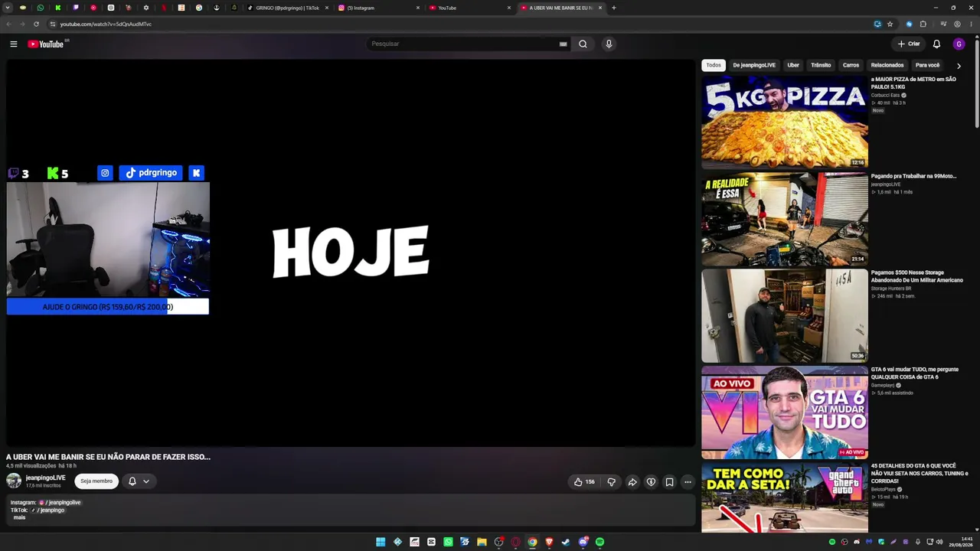Open Steam from the taskbar
This screenshot has width=980, height=551.
pos(566,542)
